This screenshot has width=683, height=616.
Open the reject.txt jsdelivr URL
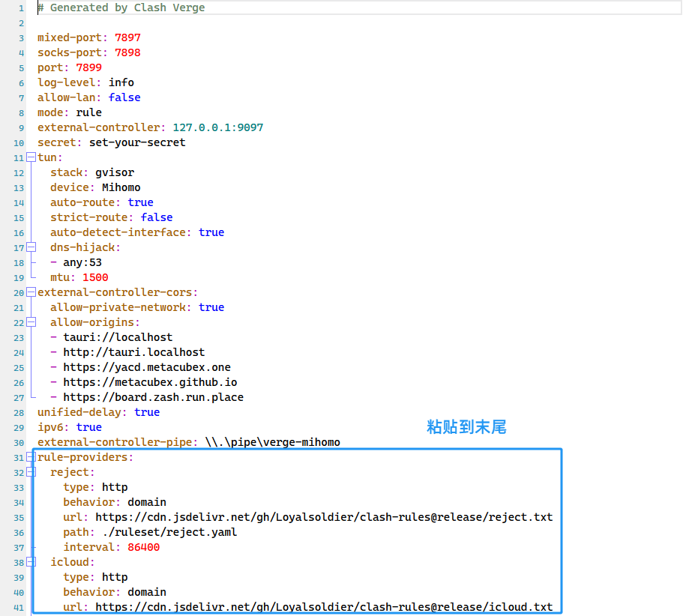[x=324, y=517]
